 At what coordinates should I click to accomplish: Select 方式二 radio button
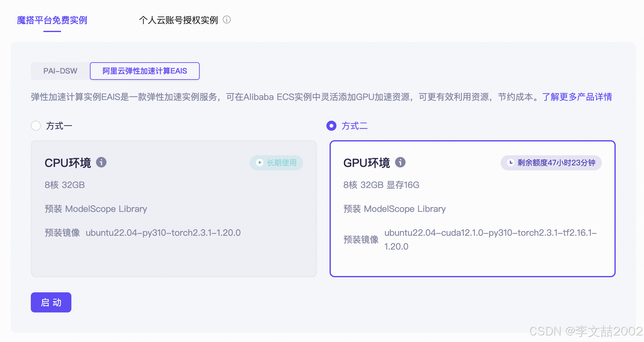[x=331, y=126]
